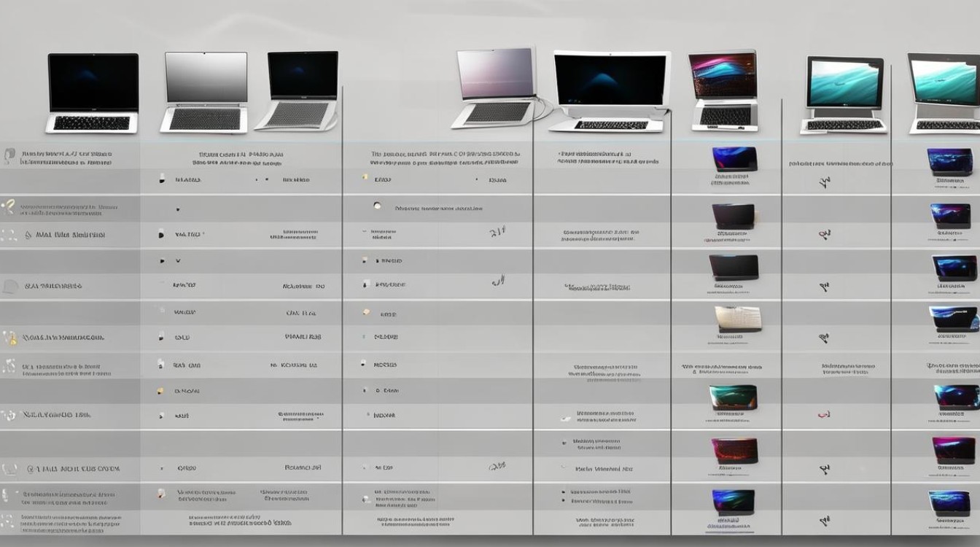Select the red product thumbnail in middle column
The width and height of the screenshot is (980, 547).
[734, 450]
